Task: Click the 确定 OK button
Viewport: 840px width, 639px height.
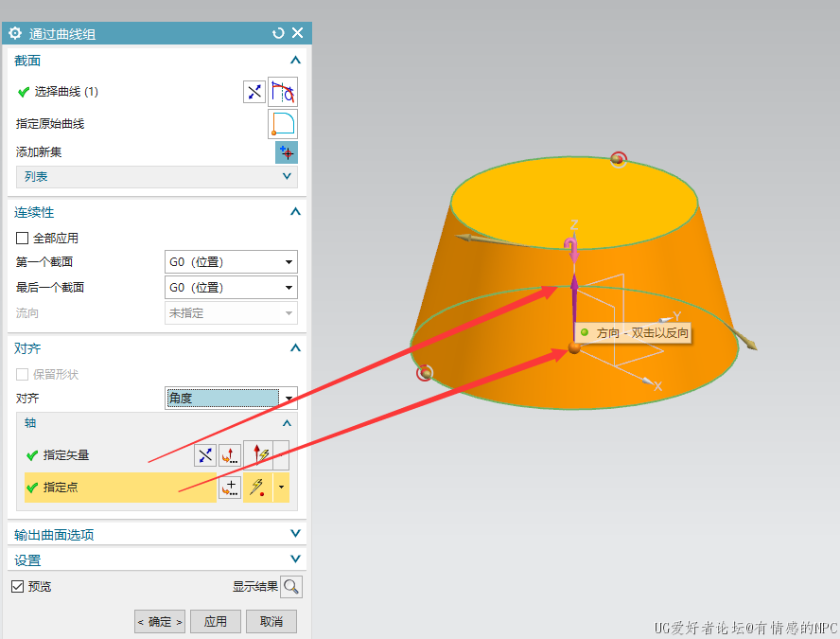Action: (x=160, y=622)
